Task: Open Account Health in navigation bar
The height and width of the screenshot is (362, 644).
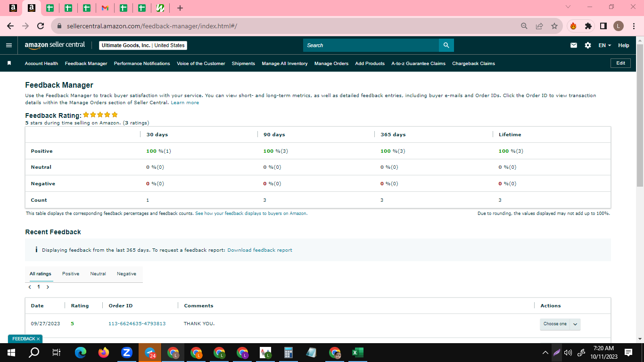Action: click(41, 64)
